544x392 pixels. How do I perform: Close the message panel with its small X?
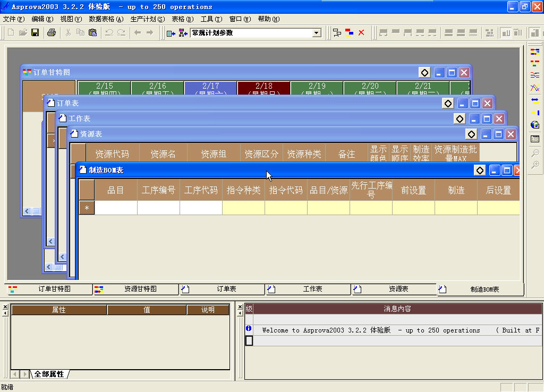coord(240,307)
